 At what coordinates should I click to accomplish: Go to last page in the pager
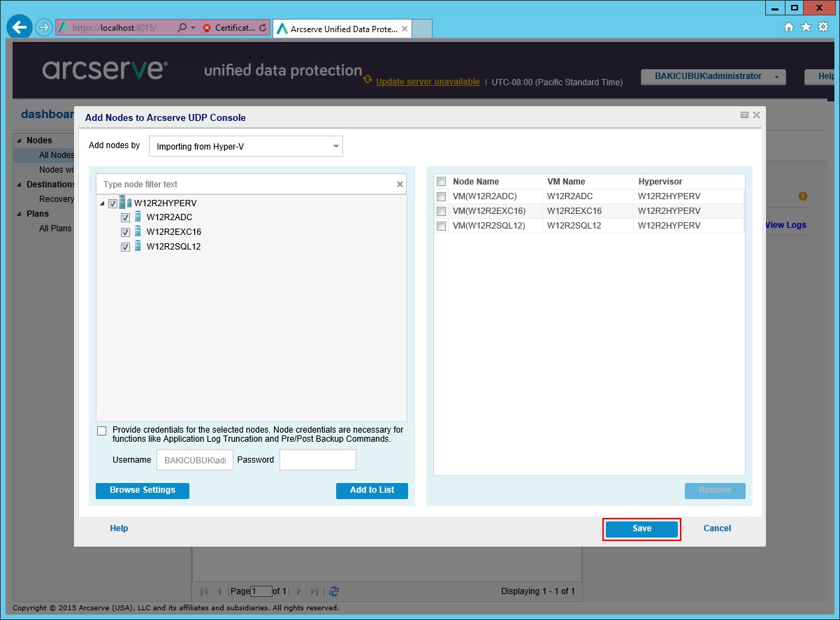click(314, 591)
